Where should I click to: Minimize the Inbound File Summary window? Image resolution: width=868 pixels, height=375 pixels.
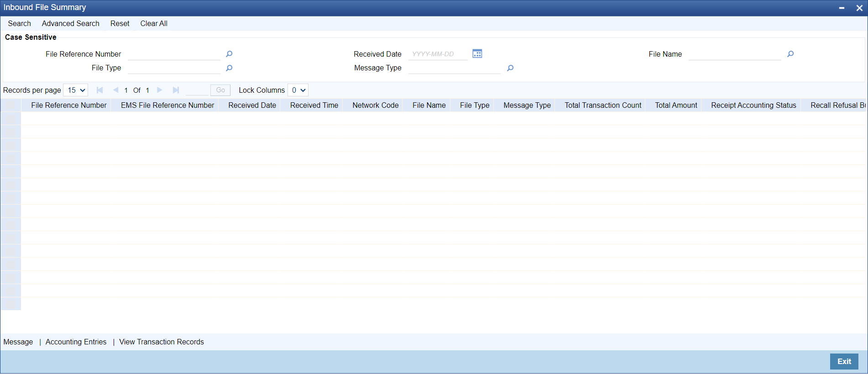click(842, 8)
